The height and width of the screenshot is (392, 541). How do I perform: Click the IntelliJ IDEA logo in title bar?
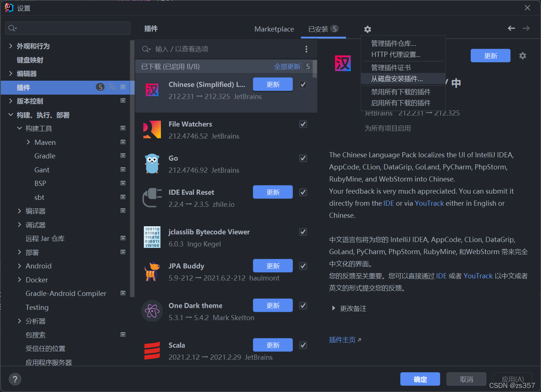click(x=9, y=8)
